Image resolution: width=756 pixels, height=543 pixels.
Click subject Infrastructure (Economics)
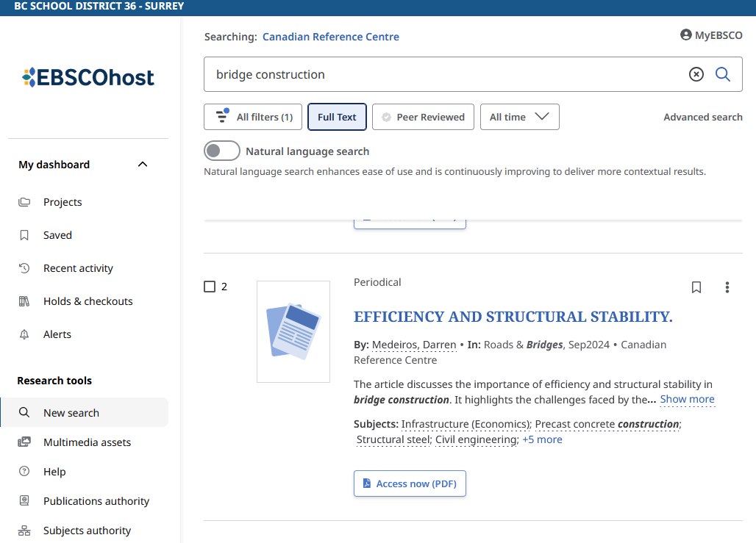[465, 424]
